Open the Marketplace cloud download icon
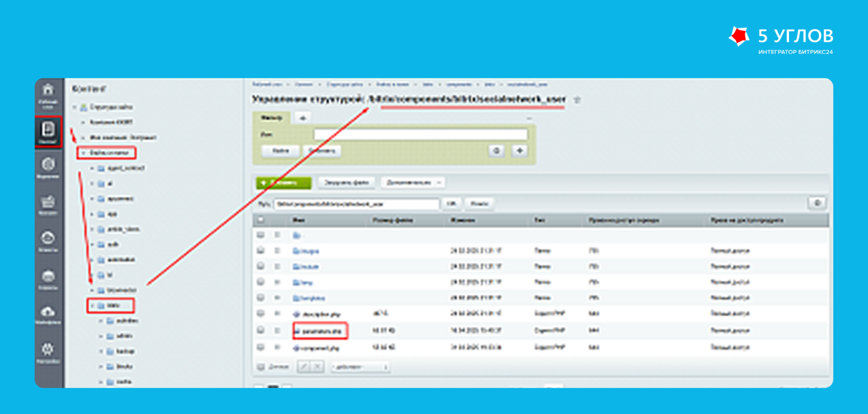Screen dimensions: 868x414 coord(48,312)
